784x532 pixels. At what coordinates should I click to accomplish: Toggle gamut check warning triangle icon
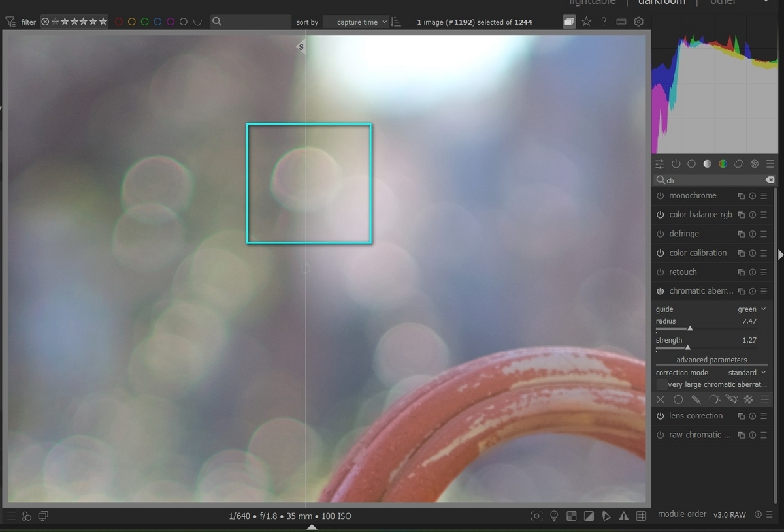(624, 516)
